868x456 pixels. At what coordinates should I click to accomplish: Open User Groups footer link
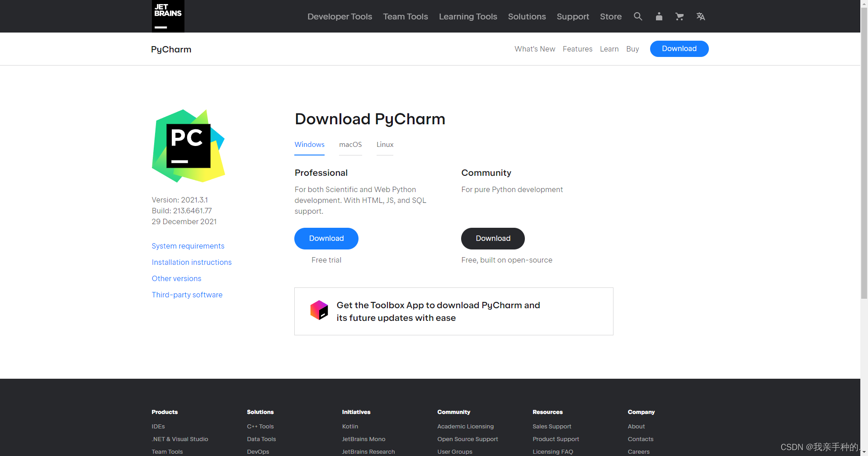tap(455, 452)
